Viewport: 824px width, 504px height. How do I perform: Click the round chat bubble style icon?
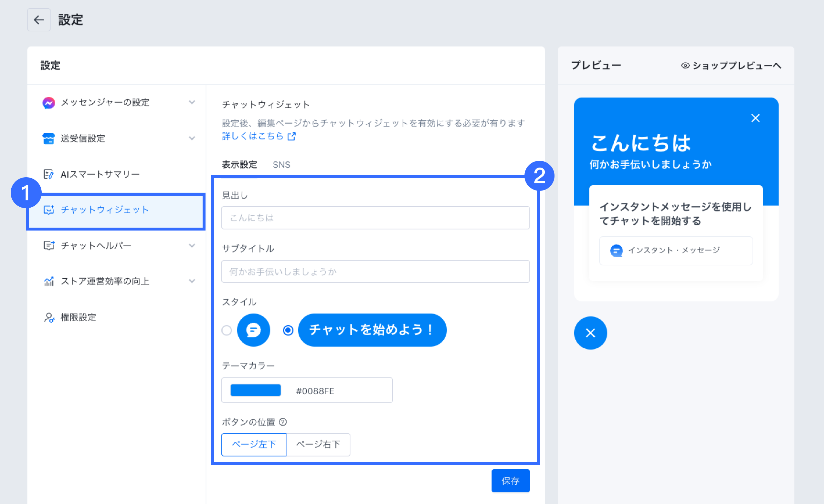click(253, 330)
